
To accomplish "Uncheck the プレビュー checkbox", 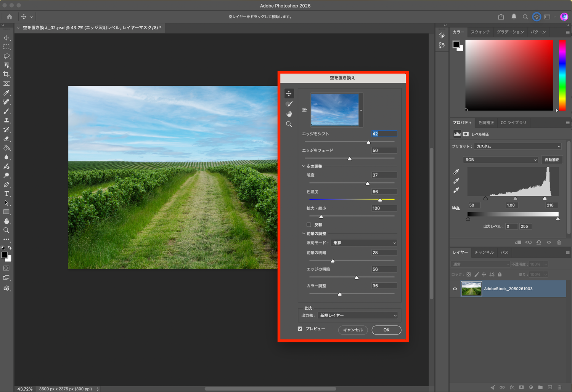I will 300,329.
